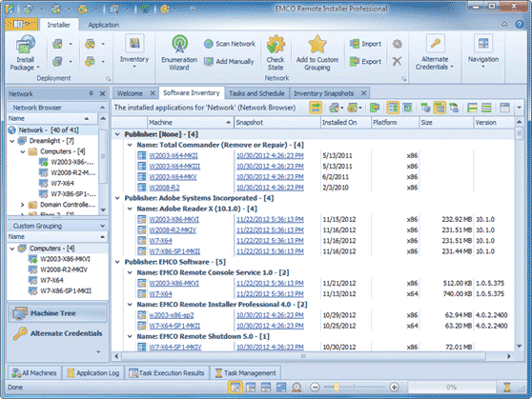
Task: Open the Install Package dropdown arrow
Action: coord(38,67)
